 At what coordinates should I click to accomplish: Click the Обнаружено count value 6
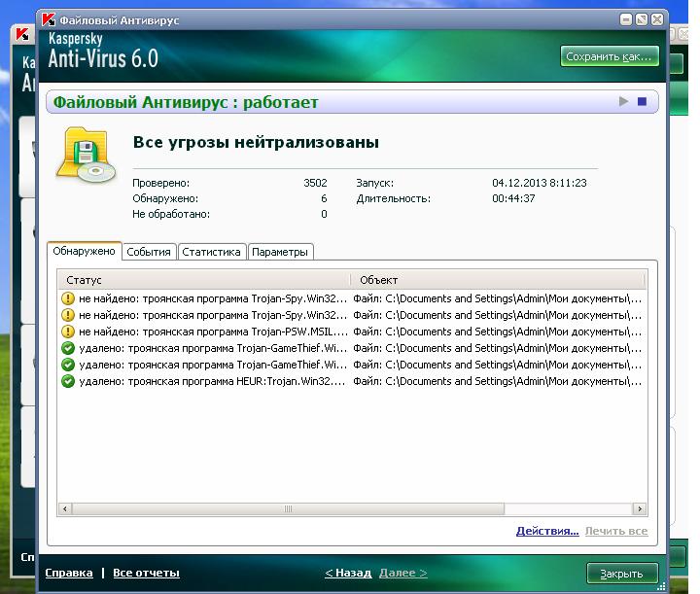coord(324,198)
